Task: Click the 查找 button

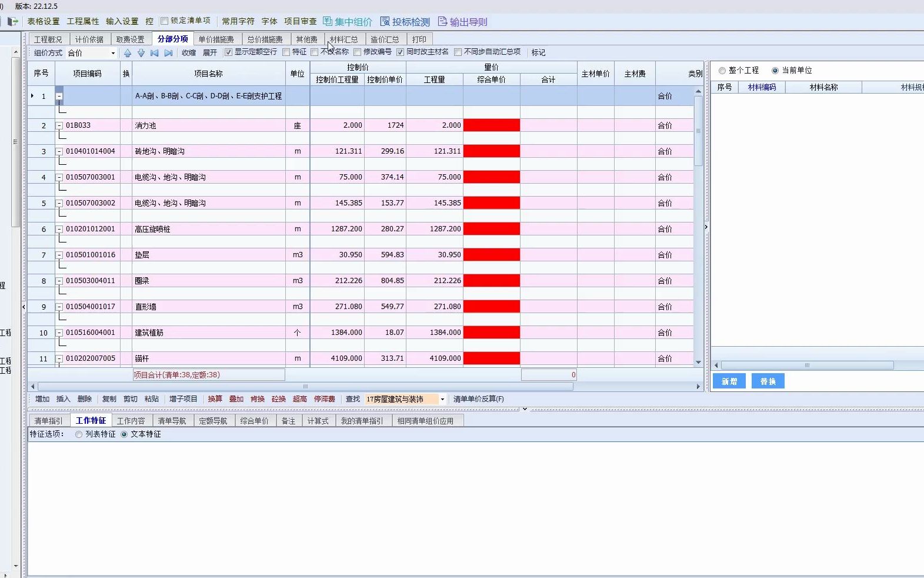Action: tap(353, 399)
